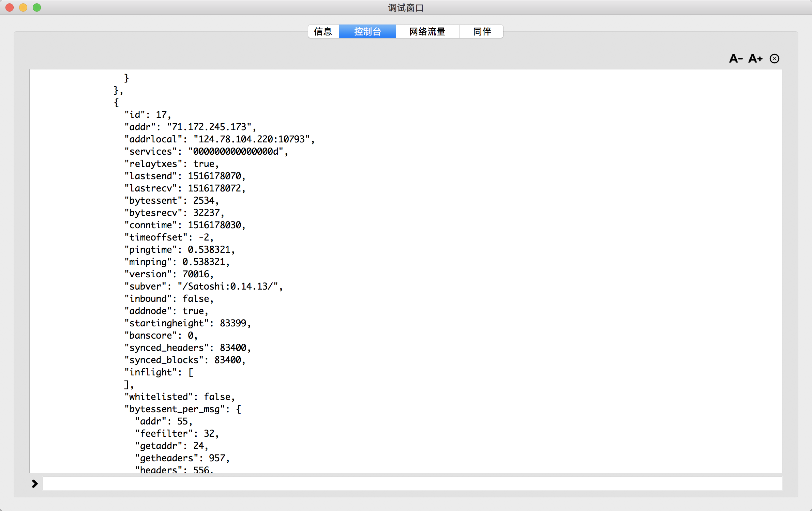812x511 pixels.
Task: Go to the 同伴 tab
Action: (x=482, y=32)
